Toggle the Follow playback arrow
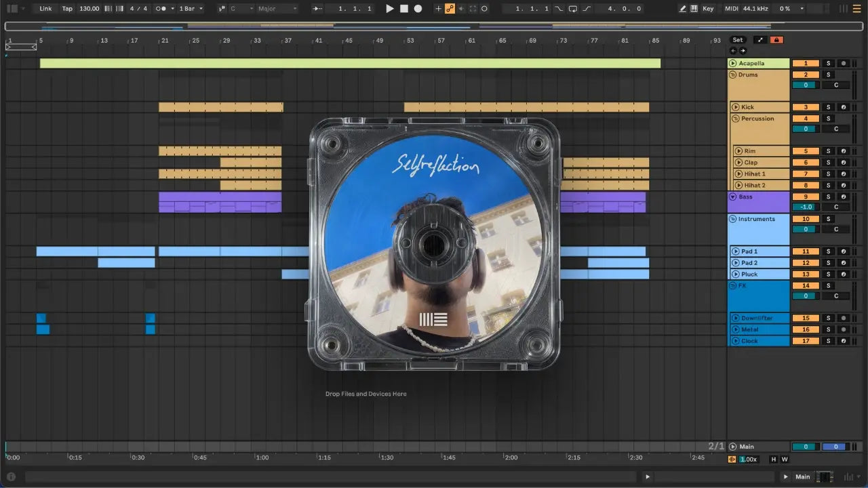 tap(317, 9)
